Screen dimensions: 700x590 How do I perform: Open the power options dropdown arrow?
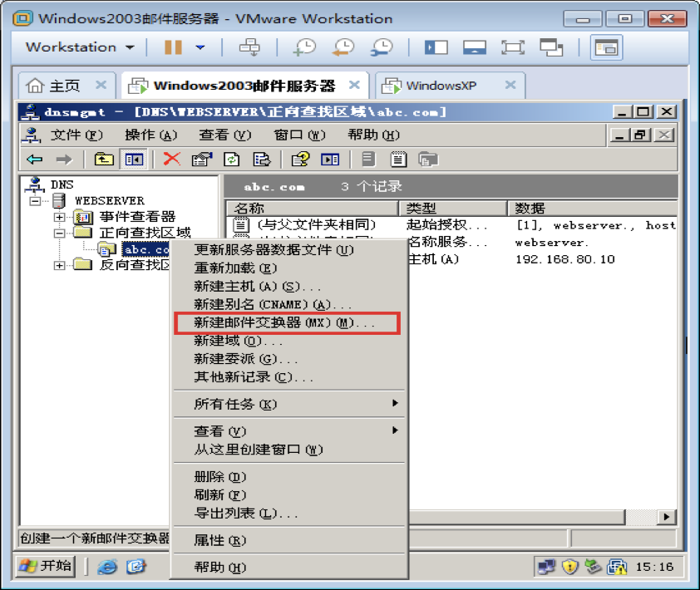click(200, 47)
